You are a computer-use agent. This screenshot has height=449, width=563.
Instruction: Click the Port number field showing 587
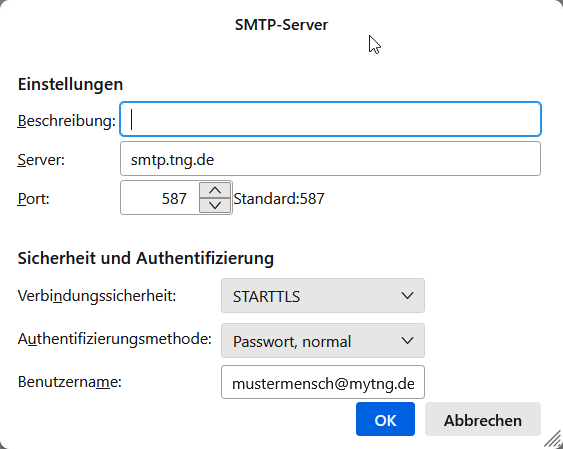click(160, 198)
